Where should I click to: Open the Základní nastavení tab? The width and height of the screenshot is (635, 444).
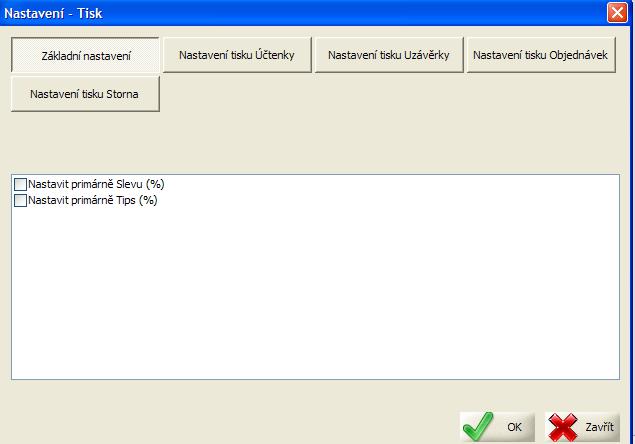[86, 55]
